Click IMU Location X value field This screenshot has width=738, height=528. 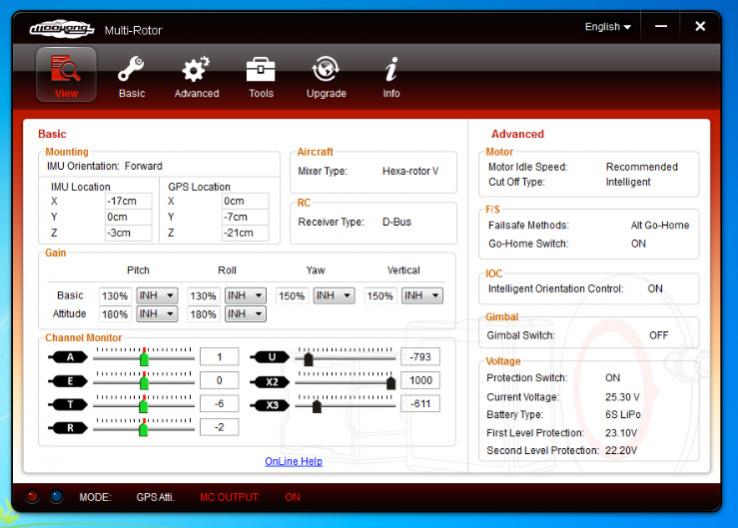[x=128, y=200]
